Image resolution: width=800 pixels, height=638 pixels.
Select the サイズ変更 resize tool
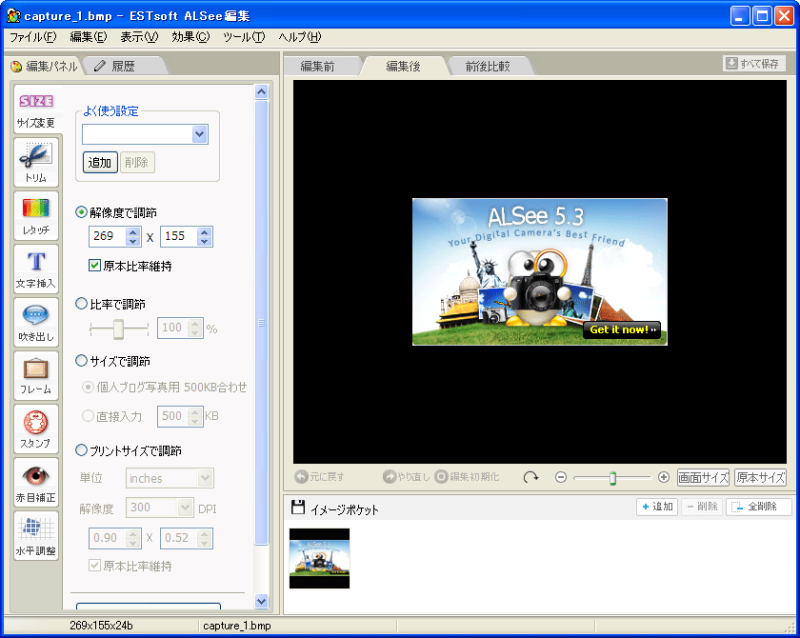click(36, 108)
